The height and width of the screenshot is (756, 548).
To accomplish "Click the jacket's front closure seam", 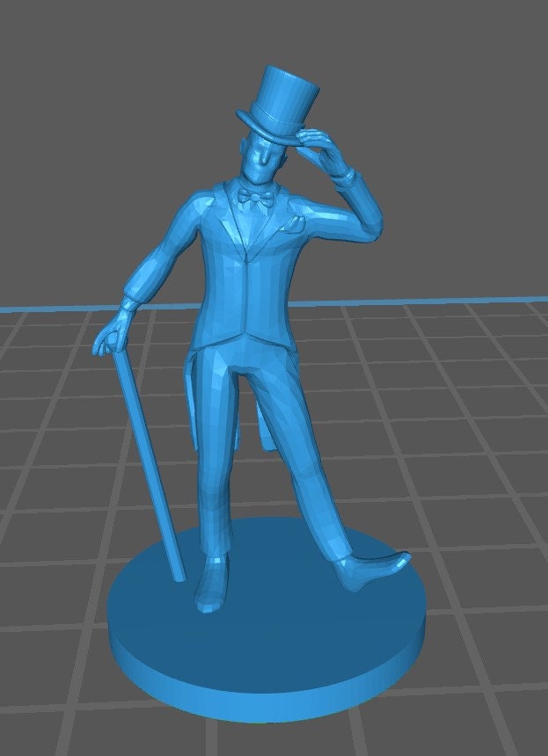I will [249, 290].
